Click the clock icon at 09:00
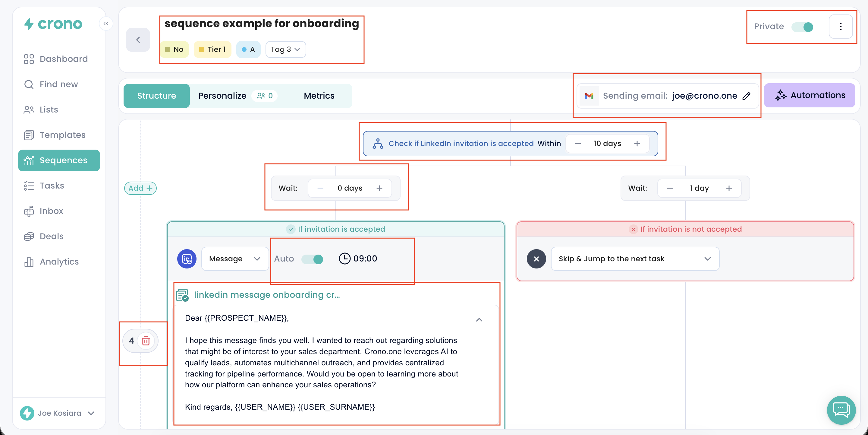 point(344,259)
